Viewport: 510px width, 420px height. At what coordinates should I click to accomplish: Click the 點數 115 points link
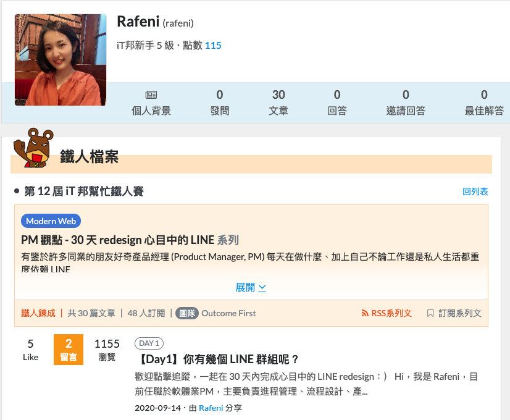(x=213, y=45)
